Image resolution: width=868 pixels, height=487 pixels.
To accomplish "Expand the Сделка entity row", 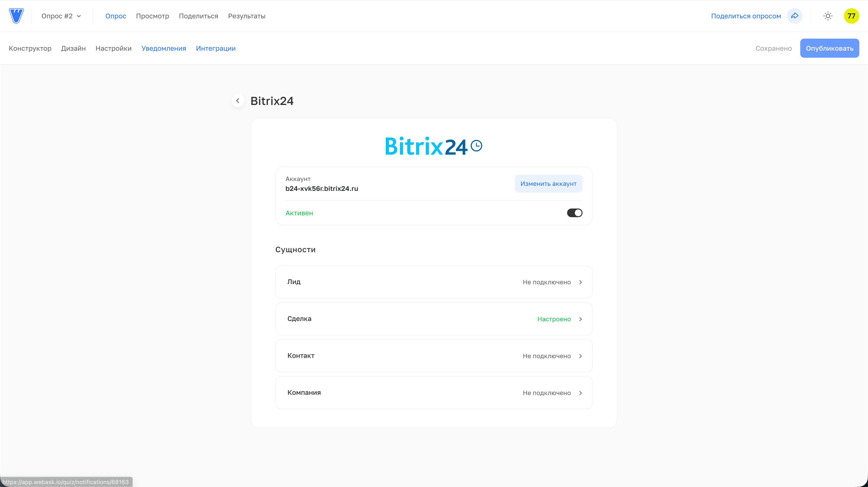I will tap(434, 319).
